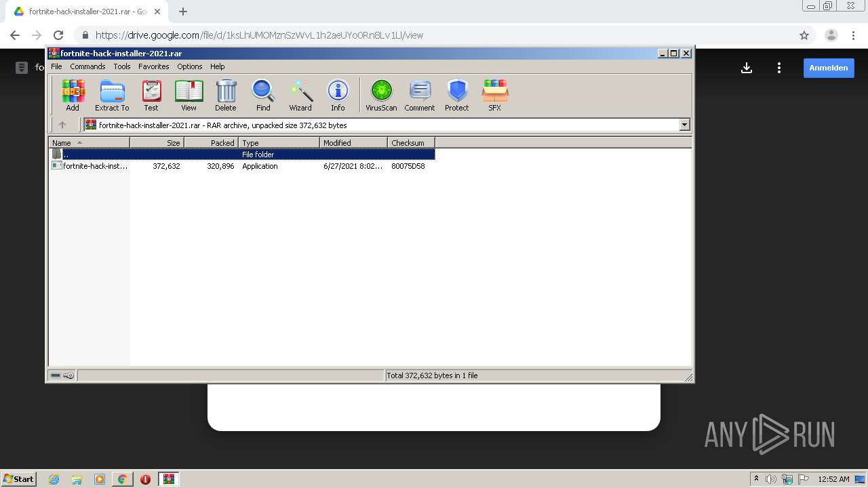Click the Delete trash icon
Image resolution: width=868 pixels, height=488 pixels.
[226, 96]
